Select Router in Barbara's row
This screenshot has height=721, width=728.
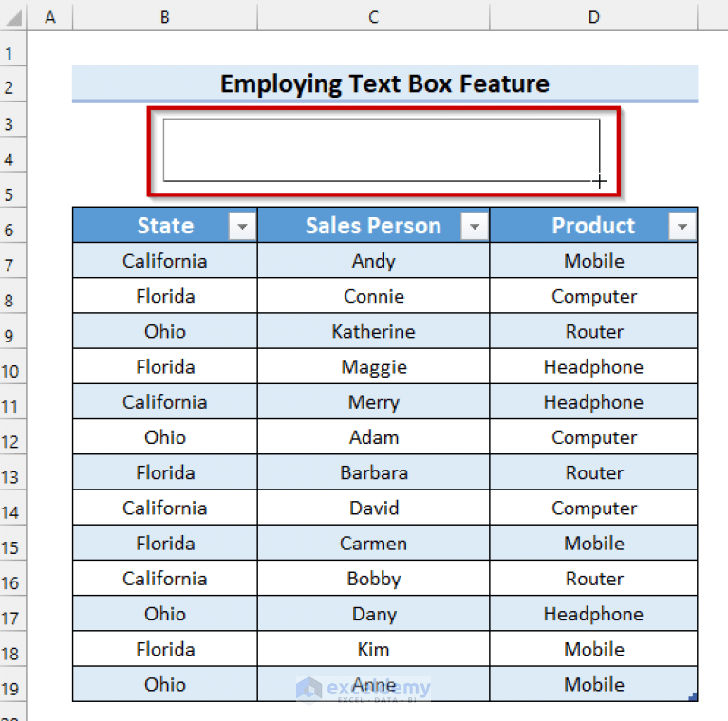click(x=593, y=472)
